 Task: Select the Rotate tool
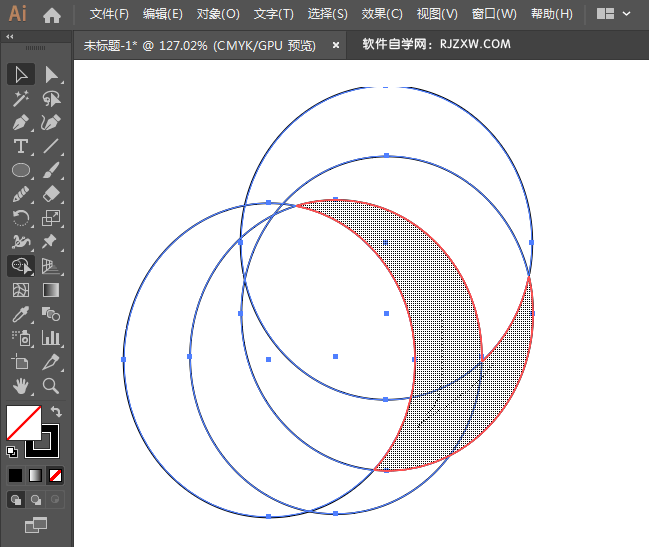[21, 218]
